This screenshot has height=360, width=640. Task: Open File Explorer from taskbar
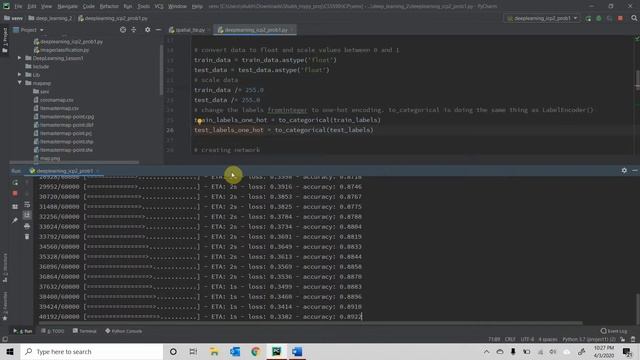coord(214,351)
